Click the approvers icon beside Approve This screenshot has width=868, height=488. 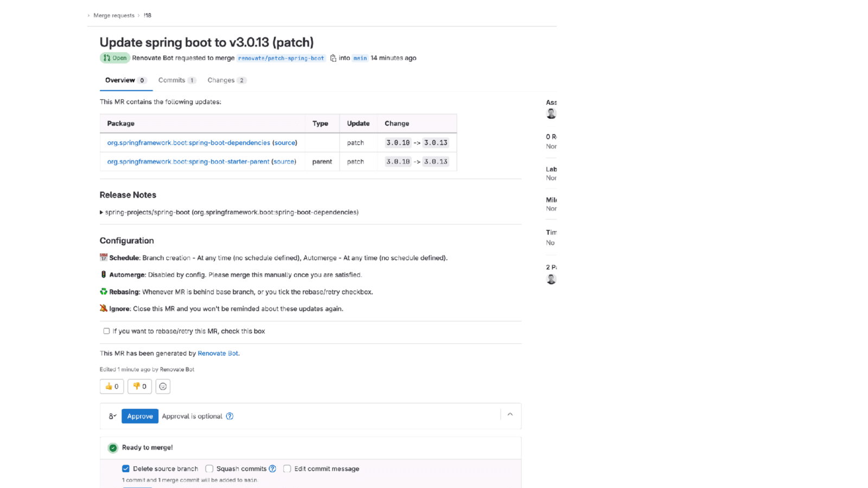point(112,416)
